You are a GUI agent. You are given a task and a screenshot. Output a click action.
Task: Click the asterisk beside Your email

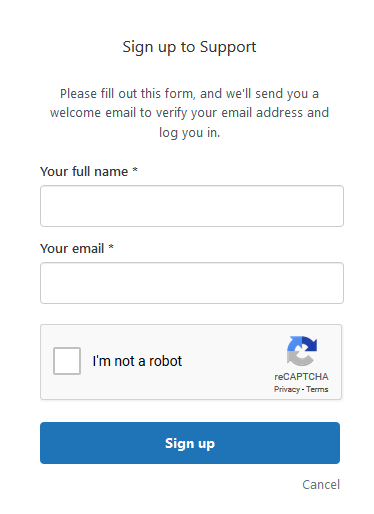point(111,247)
